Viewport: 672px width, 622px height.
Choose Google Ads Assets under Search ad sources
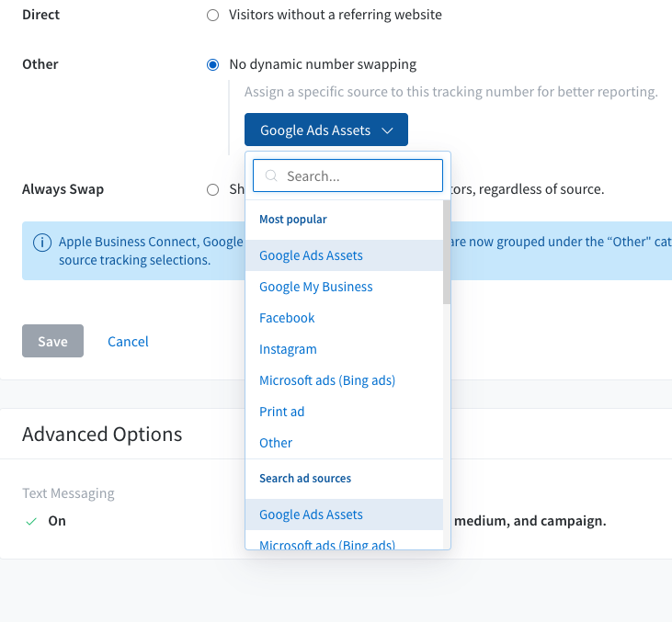pos(344,515)
